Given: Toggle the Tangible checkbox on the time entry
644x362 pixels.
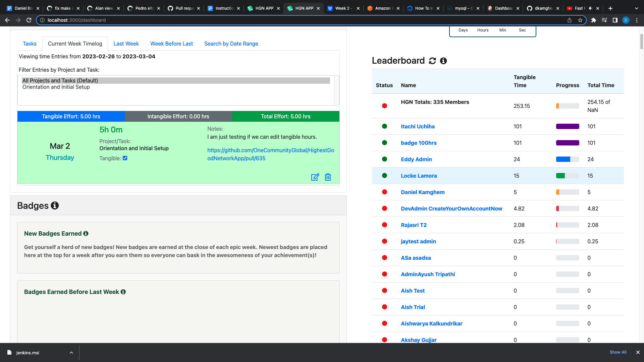Looking at the screenshot, I should 125,158.
